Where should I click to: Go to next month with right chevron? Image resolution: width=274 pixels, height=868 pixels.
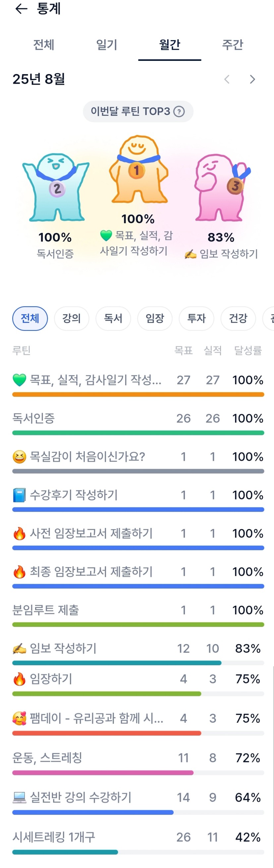tap(252, 79)
